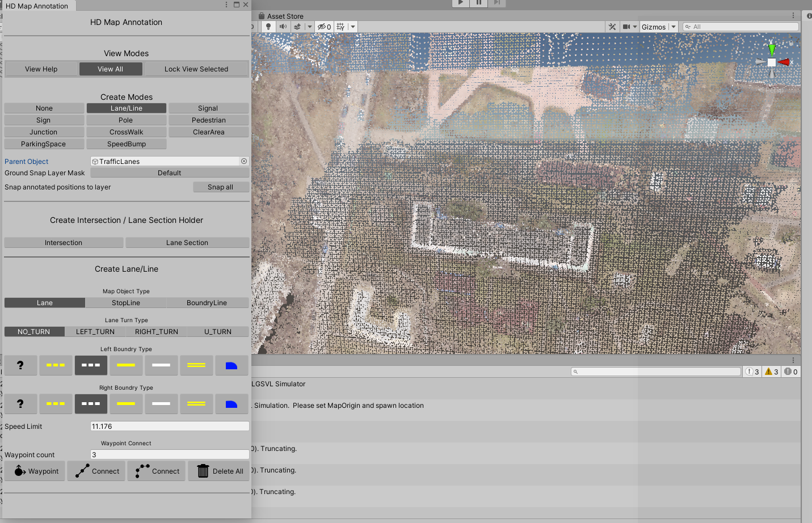
Task: Select the double yellow line left boundary type
Action: pos(196,365)
